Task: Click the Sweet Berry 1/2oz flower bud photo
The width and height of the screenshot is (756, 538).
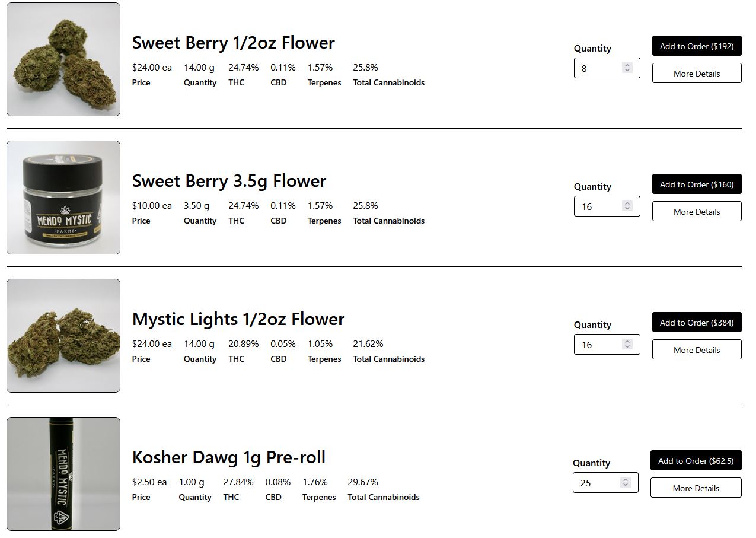Action: [x=63, y=59]
